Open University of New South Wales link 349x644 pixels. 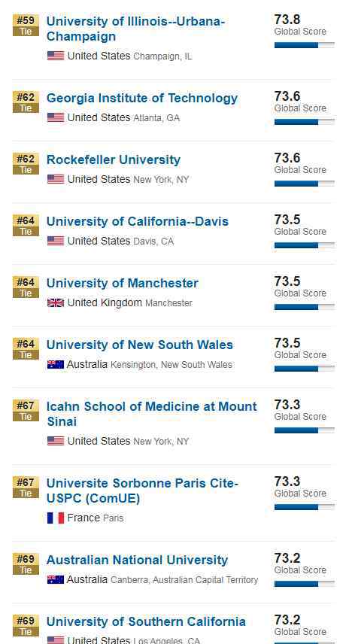click(140, 345)
